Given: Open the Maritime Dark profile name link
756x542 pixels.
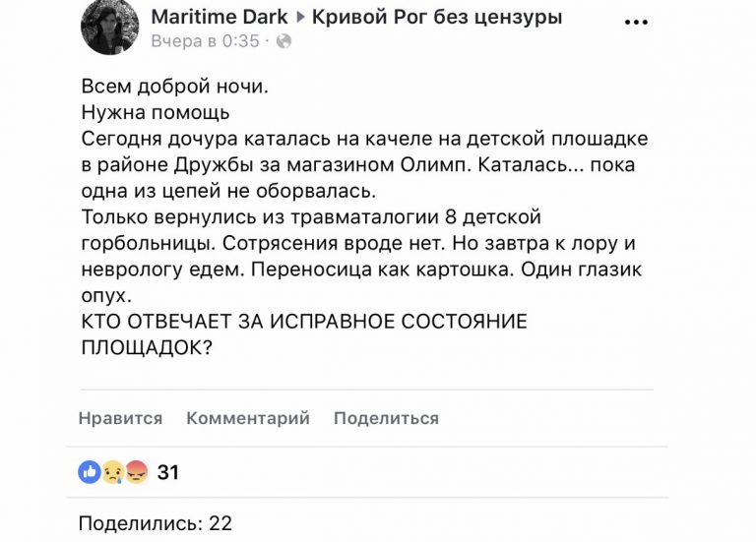Looking at the screenshot, I should coord(220,17).
